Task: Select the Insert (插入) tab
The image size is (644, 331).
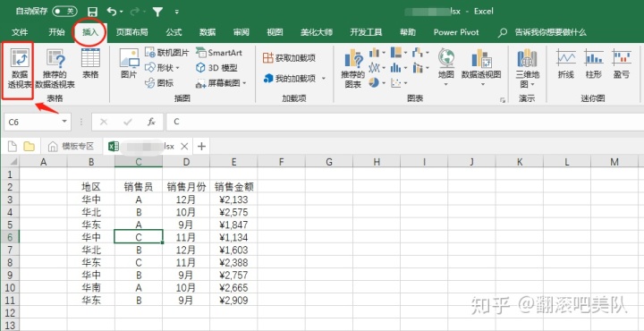Action: (90, 32)
